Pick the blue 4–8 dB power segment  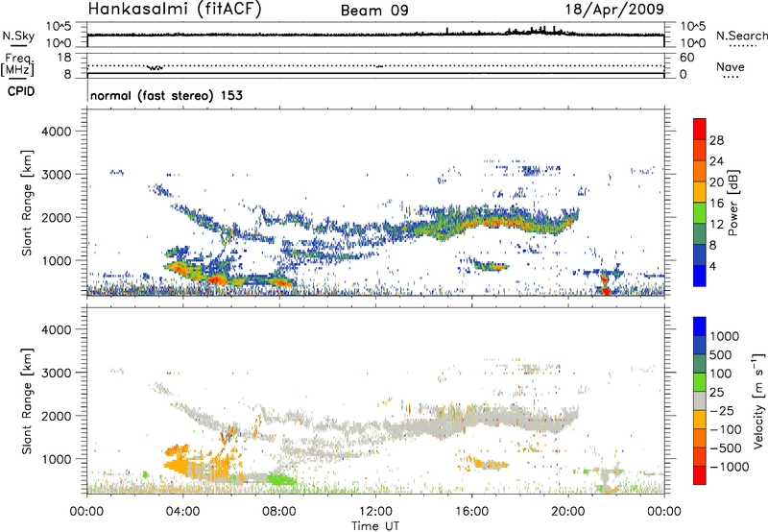(700, 254)
